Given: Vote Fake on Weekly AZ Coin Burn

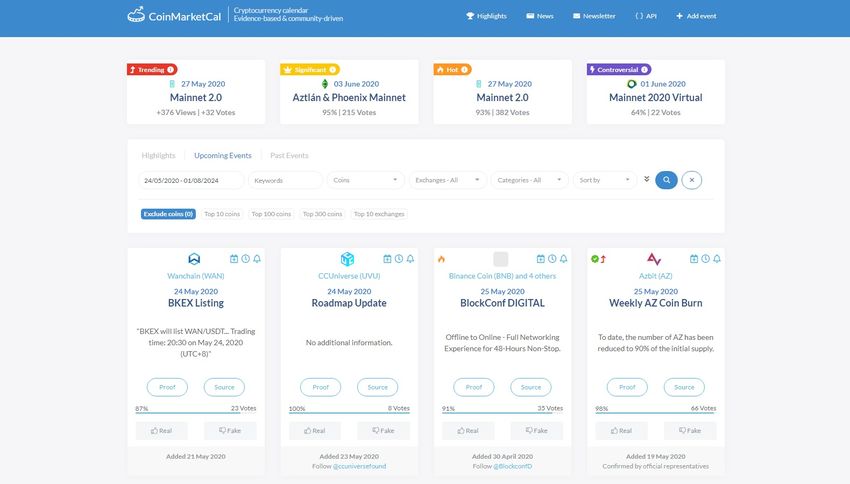Looking at the screenshot, I should (x=690, y=431).
